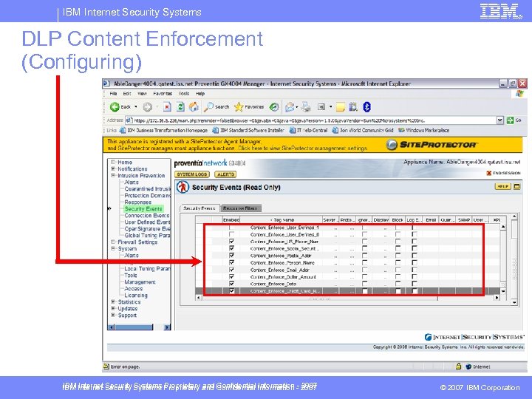Click the Edit page toolbar icon
This screenshot has width=532, height=399.
tap(321, 107)
